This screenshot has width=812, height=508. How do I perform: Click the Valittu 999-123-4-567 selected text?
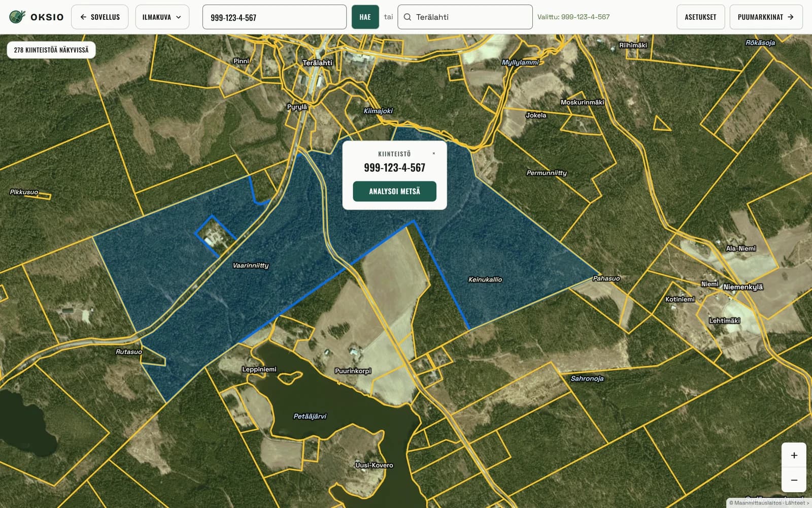click(x=573, y=17)
